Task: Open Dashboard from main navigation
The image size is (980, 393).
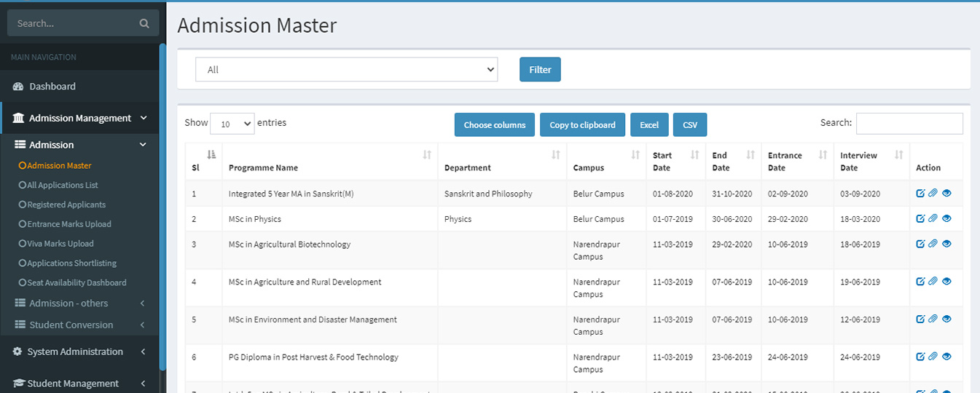Action: pos(52,86)
